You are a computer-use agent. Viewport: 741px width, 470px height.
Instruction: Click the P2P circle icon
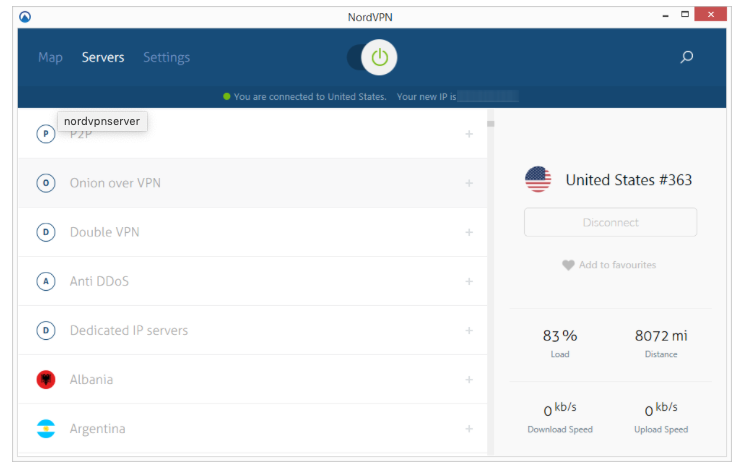(x=45, y=134)
